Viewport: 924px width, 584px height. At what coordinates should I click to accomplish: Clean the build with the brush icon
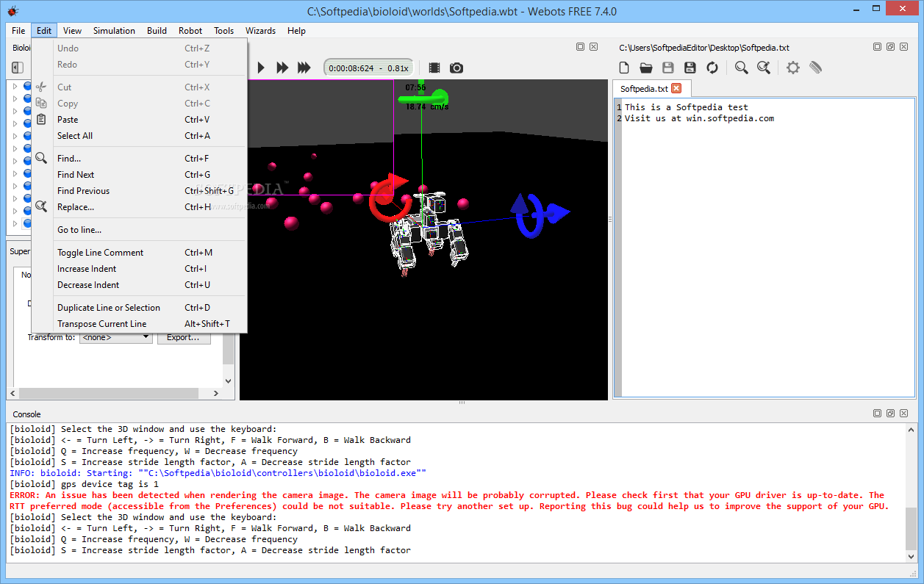coord(815,68)
